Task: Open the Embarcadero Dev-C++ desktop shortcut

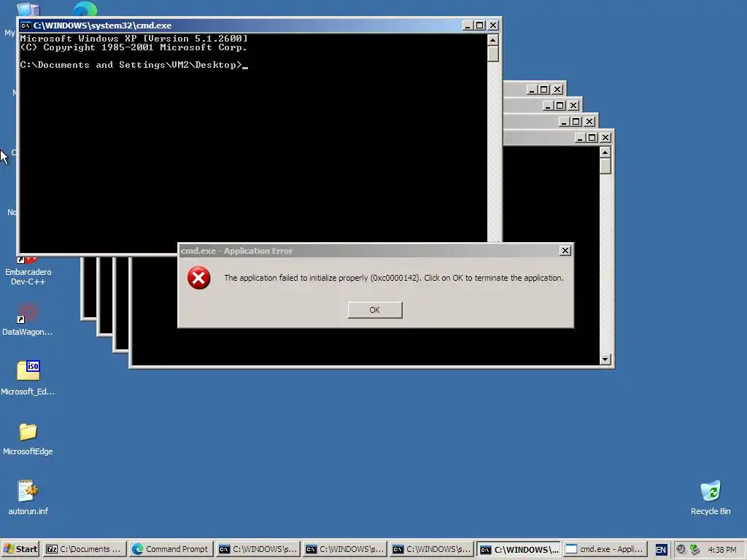Action: 28,271
